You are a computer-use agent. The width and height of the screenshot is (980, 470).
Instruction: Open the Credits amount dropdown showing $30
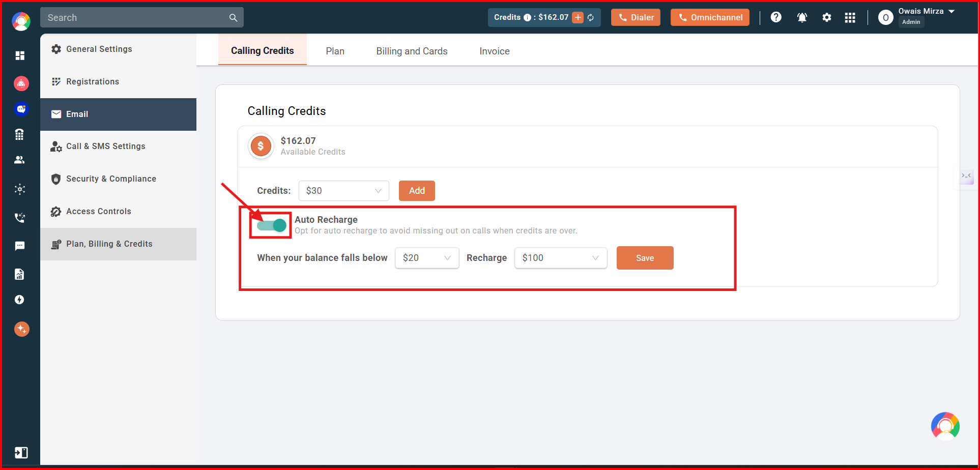click(344, 191)
